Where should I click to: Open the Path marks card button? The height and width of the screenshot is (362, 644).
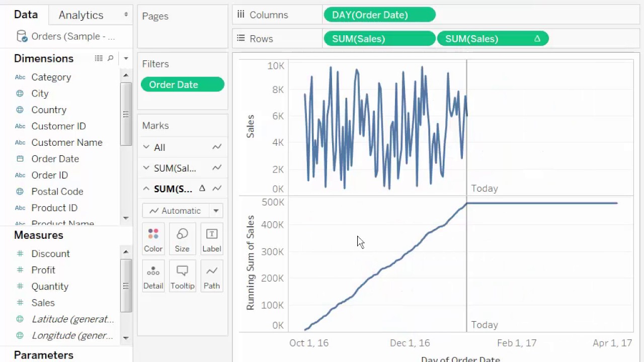pos(212,276)
